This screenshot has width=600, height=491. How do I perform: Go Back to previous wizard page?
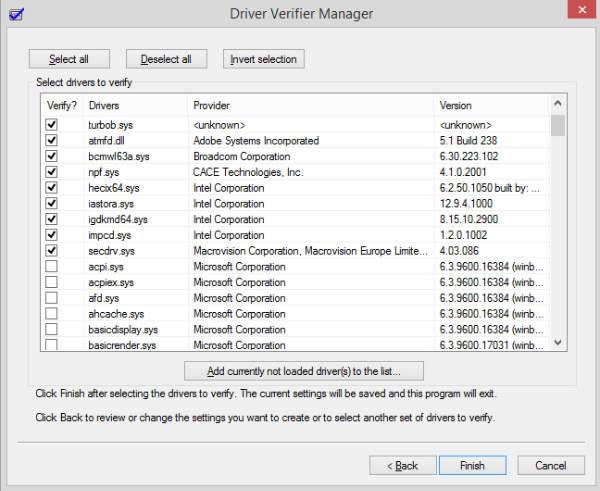pos(403,465)
